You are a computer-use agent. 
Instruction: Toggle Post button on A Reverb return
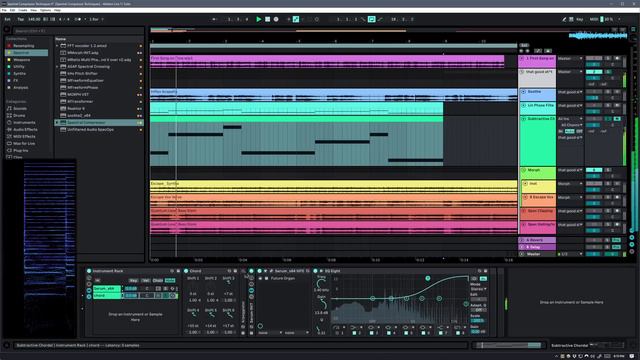point(616,240)
